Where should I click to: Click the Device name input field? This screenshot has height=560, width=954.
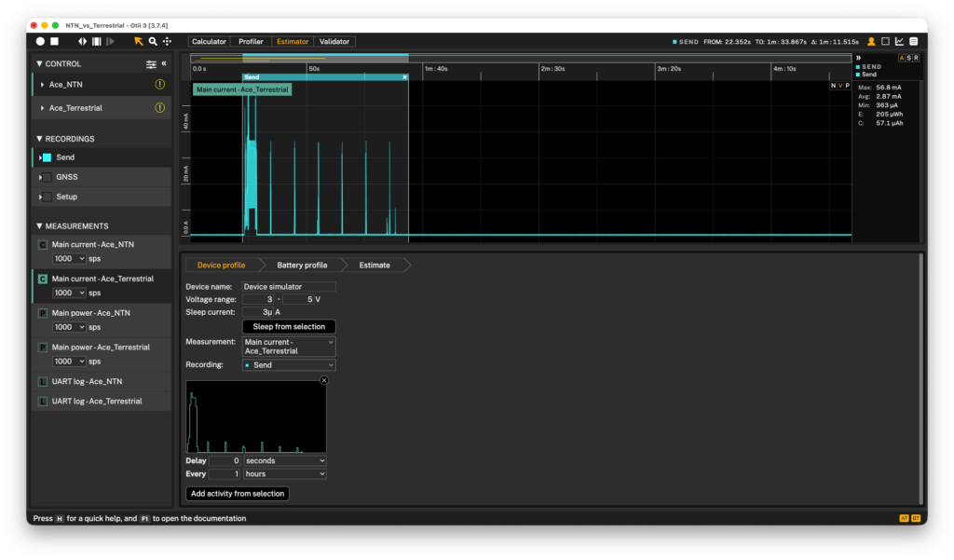[x=289, y=287]
